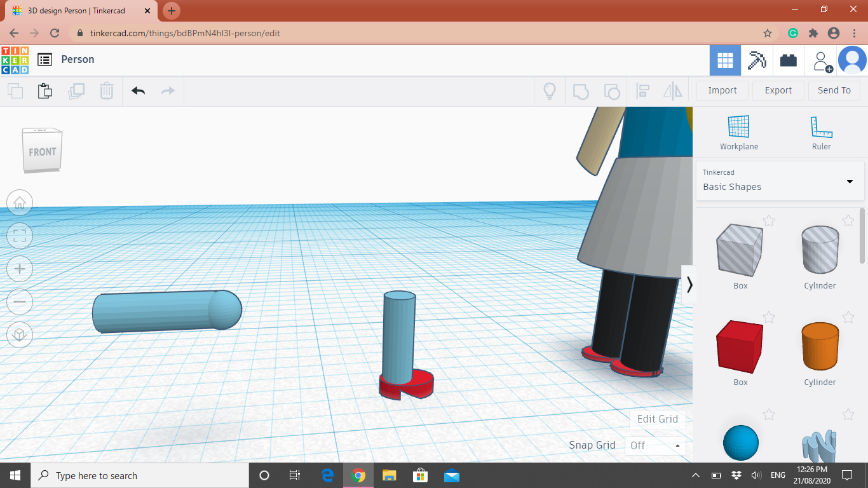The width and height of the screenshot is (868, 488).
Task: Open the user profile avatar
Action: coord(852,61)
